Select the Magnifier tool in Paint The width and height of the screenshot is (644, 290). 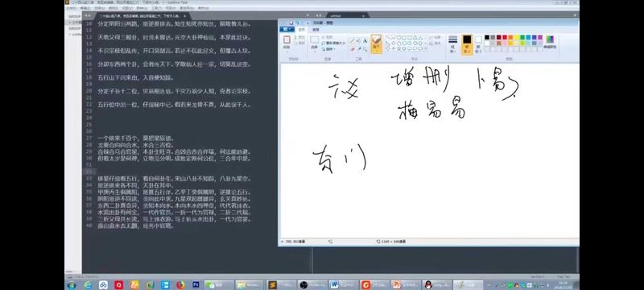coord(365,49)
